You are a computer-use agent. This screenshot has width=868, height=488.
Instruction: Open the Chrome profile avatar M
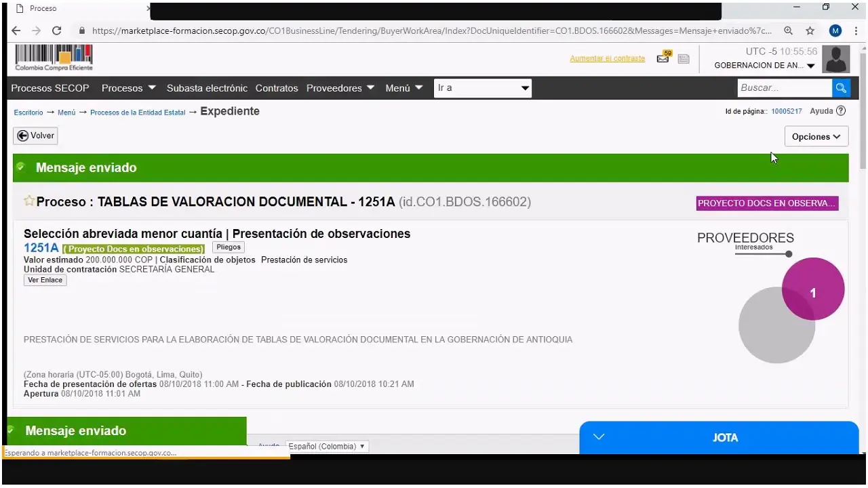pos(835,30)
